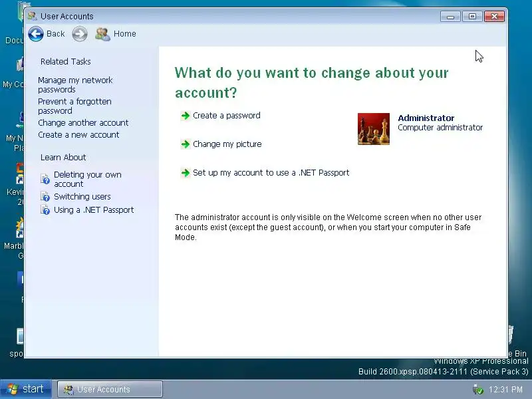This screenshot has height=399, width=532.
Task: Select Prevent a forgotten password
Action: click(74, 106)
